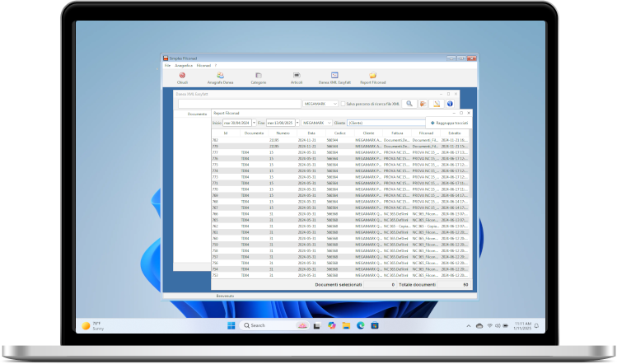The width and height of the screenshot is (617, 364).
Task: Open the File menu
Action: coord(167,65)
